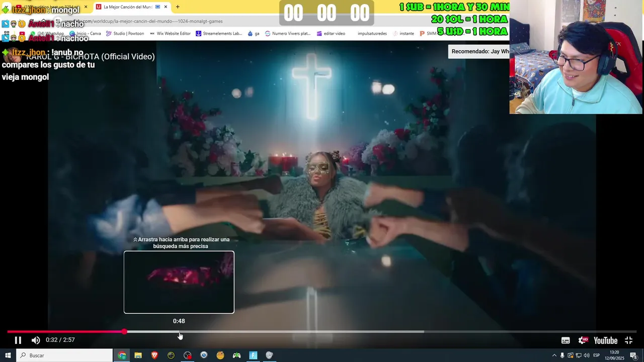Switch to 'La Mejor Canción del Mundo' tab

128,7
